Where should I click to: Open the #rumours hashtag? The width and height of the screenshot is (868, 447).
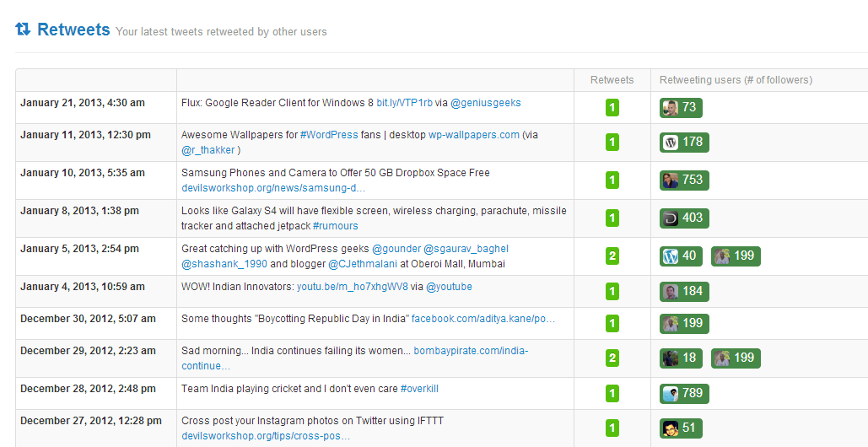tap(336, 226)
